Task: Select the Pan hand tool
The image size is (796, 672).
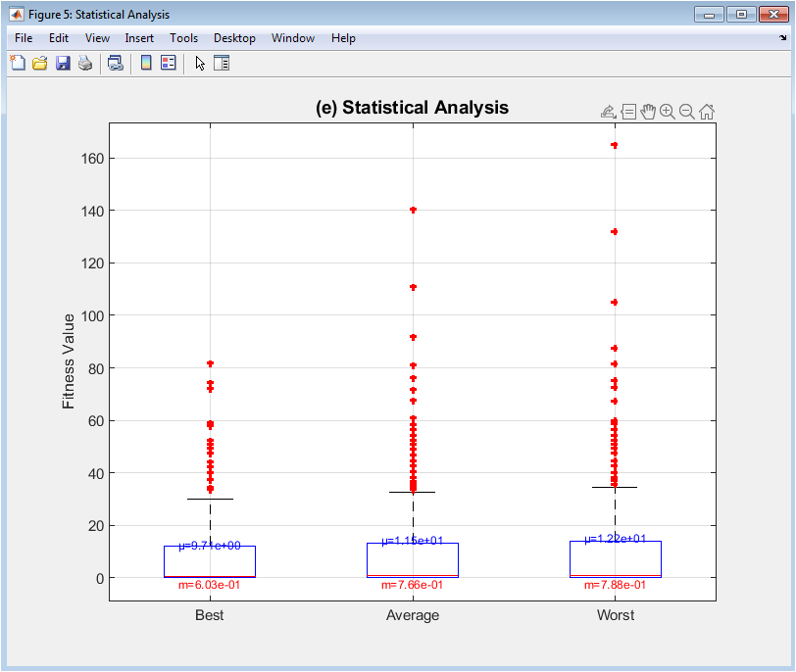Action: coord(648,112)
